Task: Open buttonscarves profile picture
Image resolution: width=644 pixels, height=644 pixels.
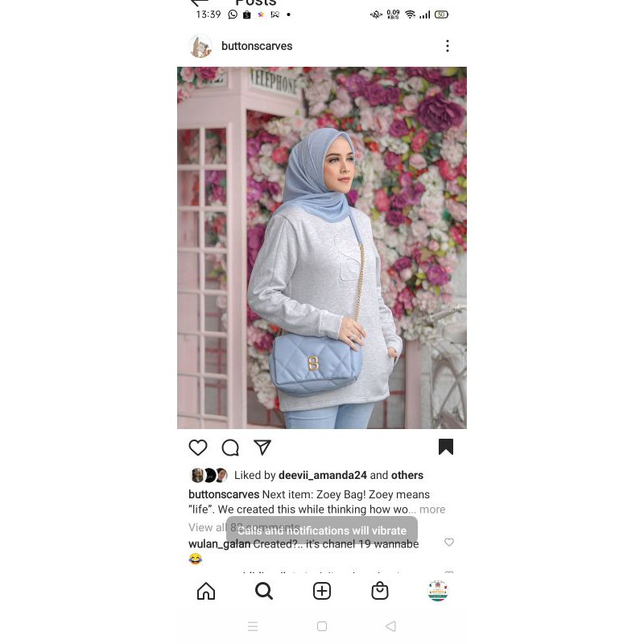Action: click(x=200, y=46)
